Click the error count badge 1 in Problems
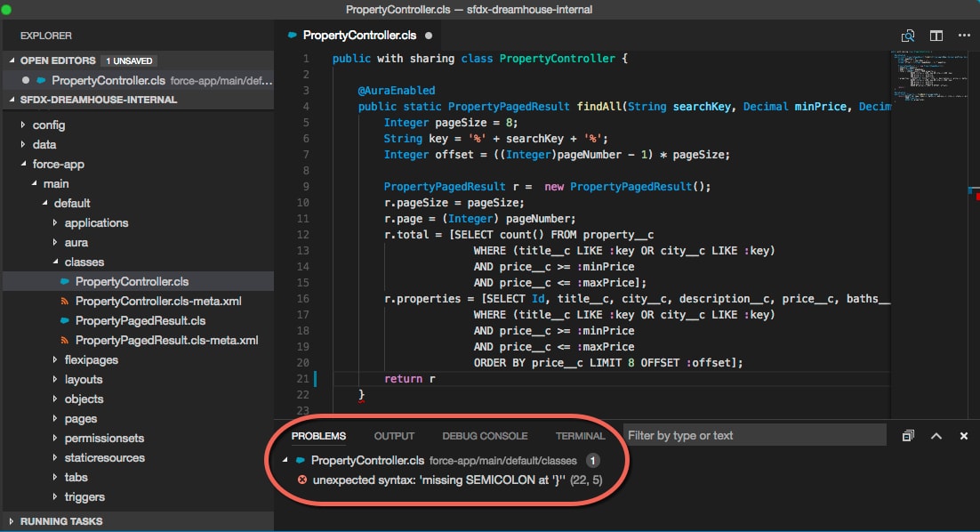The height and width of the screenshot is (532, 980). 592,461
